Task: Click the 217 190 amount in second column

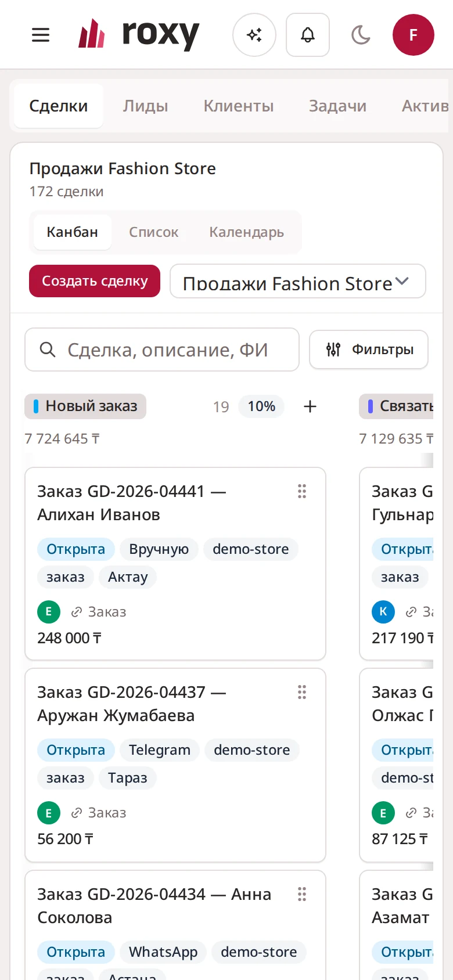Action: pyautogui.click(x=402, y=638)
